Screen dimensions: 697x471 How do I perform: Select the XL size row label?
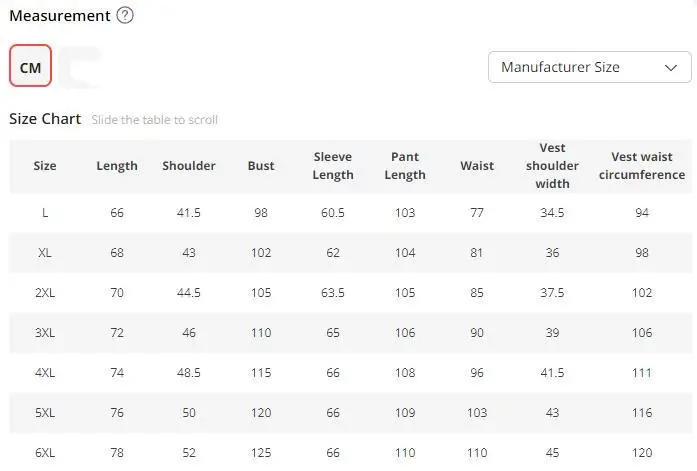pos(45,253)
